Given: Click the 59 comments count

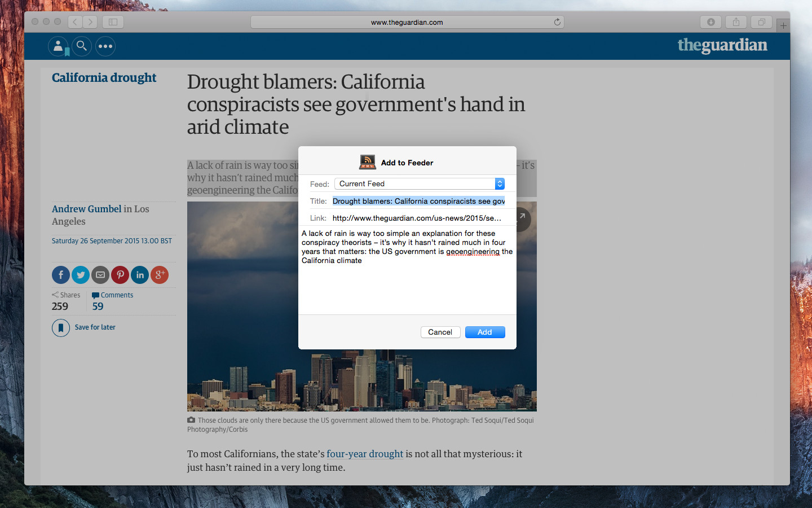Looking at the screenshot, I should pyautogui.click(x=98, y=306).
